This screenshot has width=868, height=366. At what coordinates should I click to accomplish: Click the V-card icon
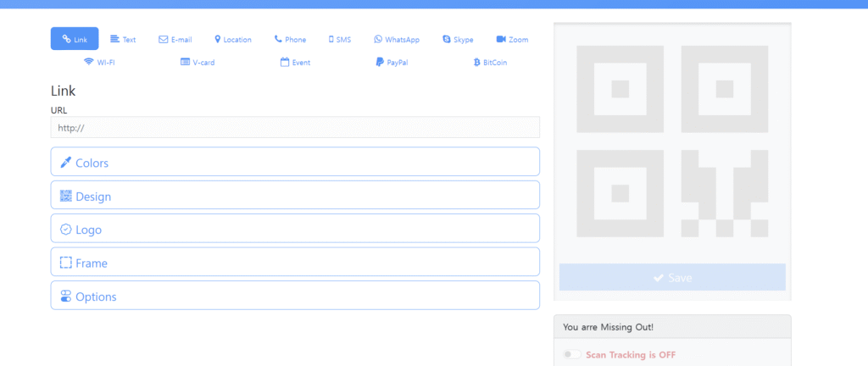(x=185, y=62)
